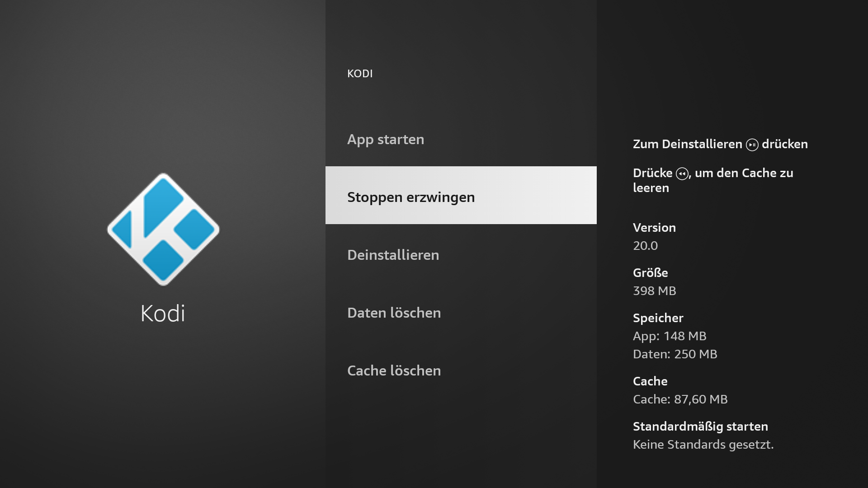
Task: Click the Kodi app name under the logo
Action: tap(163, 313)
